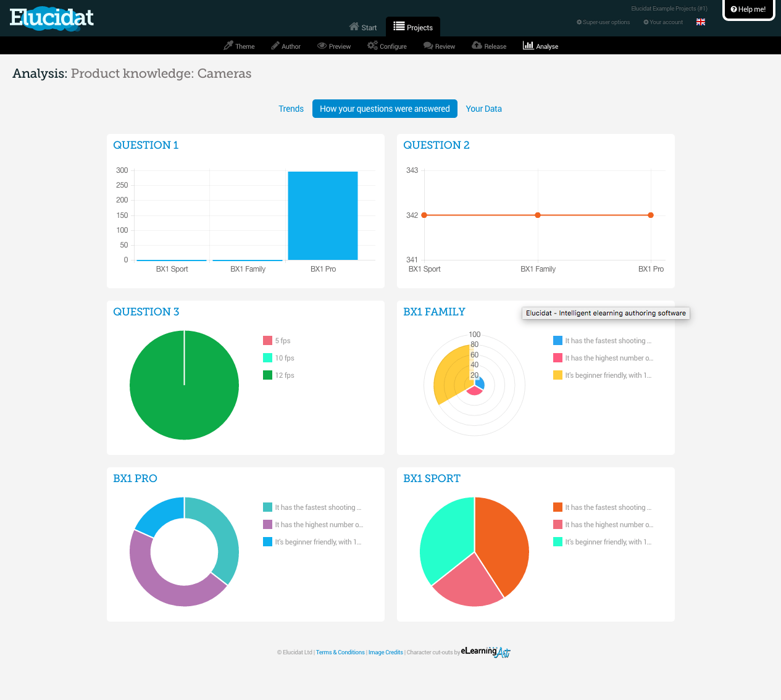Open the Preview menu item
This screenshot has width=781, height=700.
pos(334,46)
